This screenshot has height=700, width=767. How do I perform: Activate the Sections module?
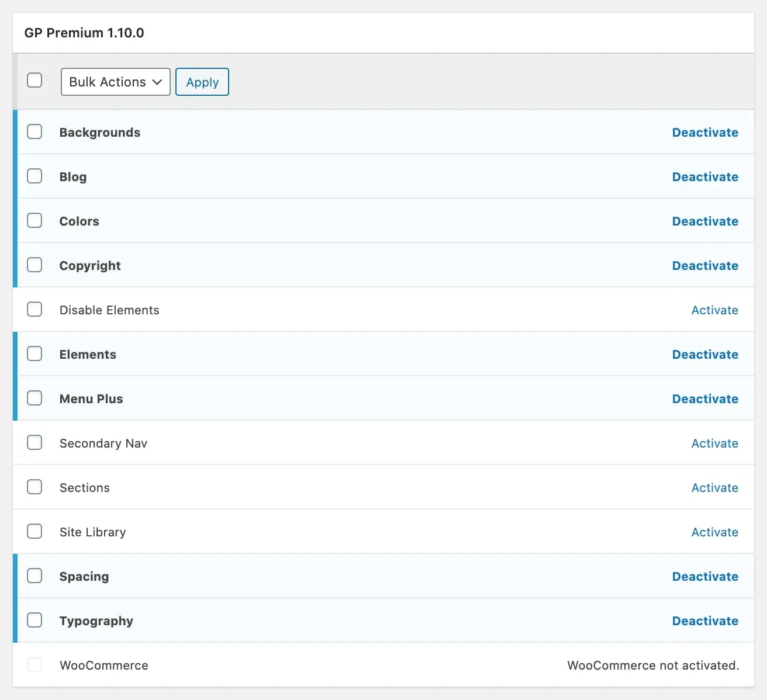click(x=714, y=487)
